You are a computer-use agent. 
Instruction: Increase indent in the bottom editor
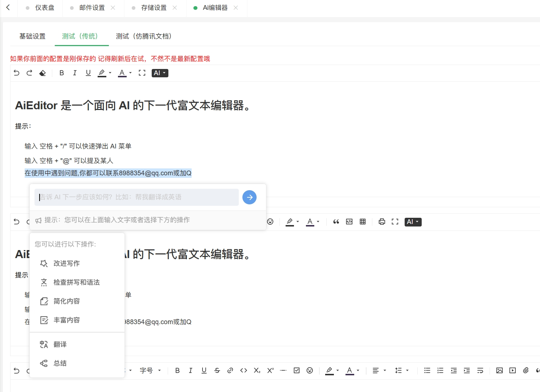point(467,371)
